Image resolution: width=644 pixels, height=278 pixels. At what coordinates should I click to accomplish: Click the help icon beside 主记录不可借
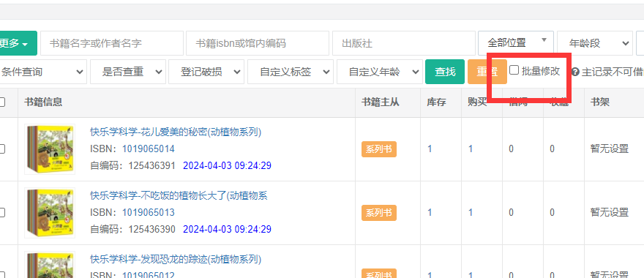(575, 72)
